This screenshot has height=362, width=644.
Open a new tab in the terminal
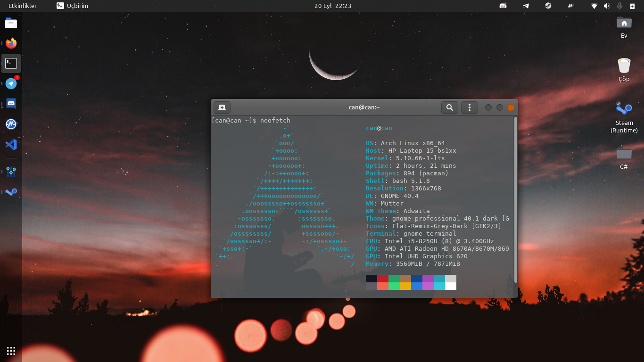pos(222,107)
